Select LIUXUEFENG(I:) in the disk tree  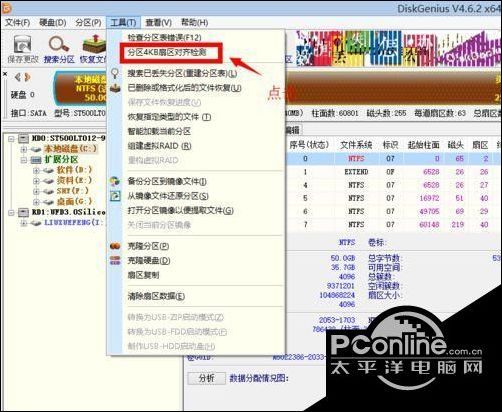pos(73,222)
